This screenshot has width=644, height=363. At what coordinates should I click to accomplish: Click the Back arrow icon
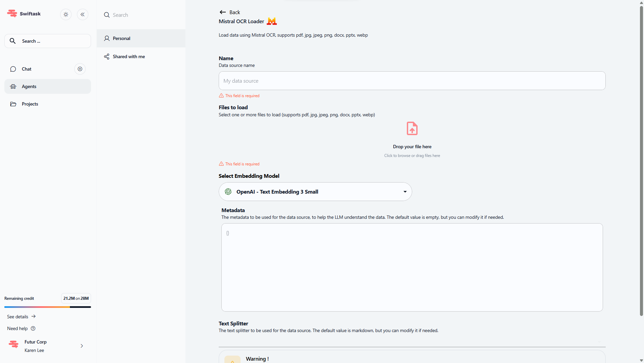[x=223, y=12]
